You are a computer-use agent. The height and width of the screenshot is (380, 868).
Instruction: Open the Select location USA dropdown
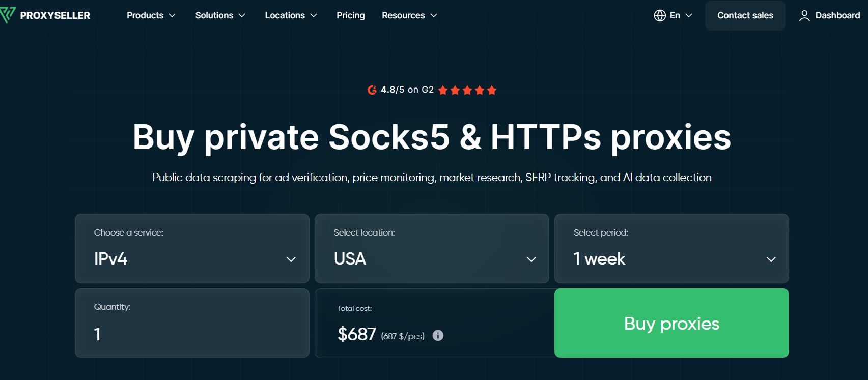tap(432, 248)
